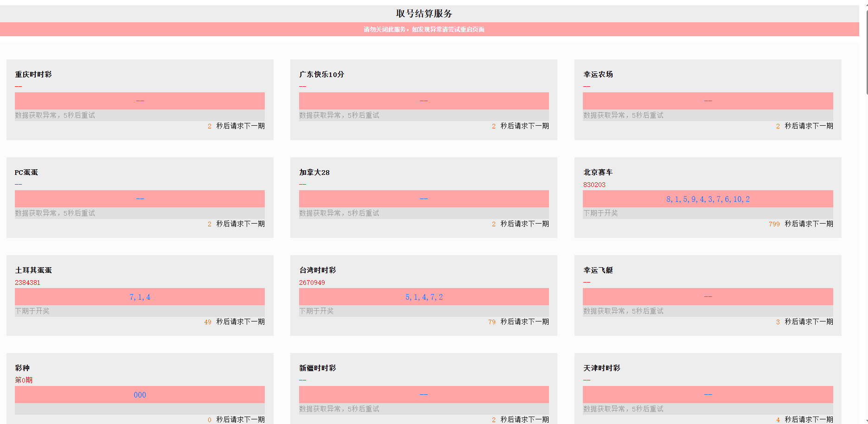This screenshot has height=424, width=868.
Task: Select the 彩种 card title
Action: pos(22,368)
